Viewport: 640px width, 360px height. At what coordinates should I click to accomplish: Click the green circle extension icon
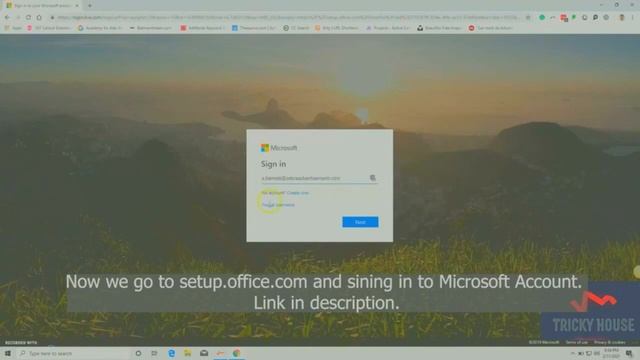tap(542, 18)
